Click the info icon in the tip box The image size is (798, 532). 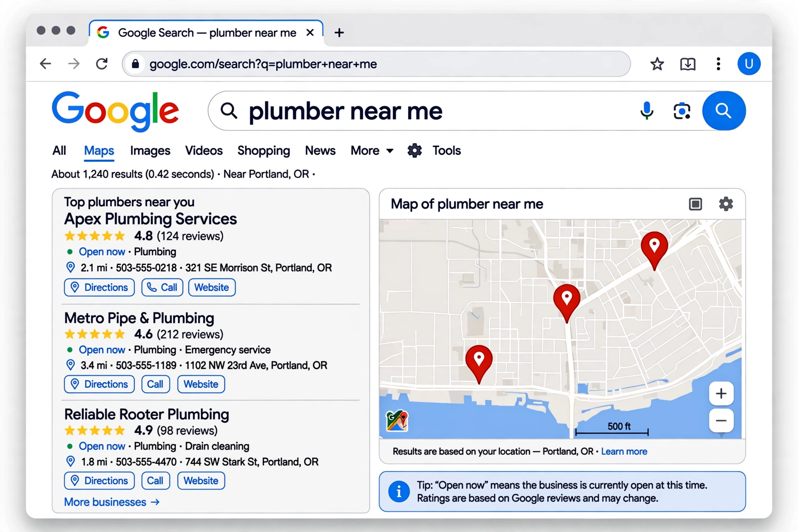(399, 492)
